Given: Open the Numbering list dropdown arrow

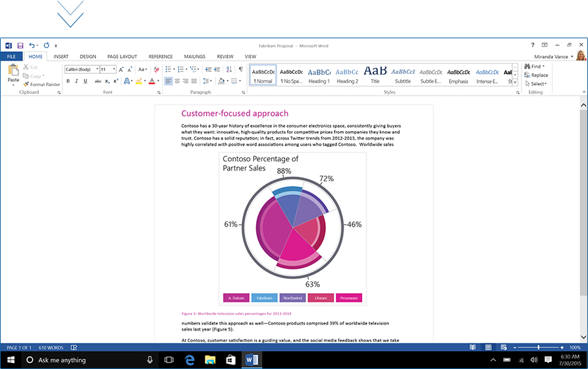Looking at the screenshot, I should tap(186, 69).
